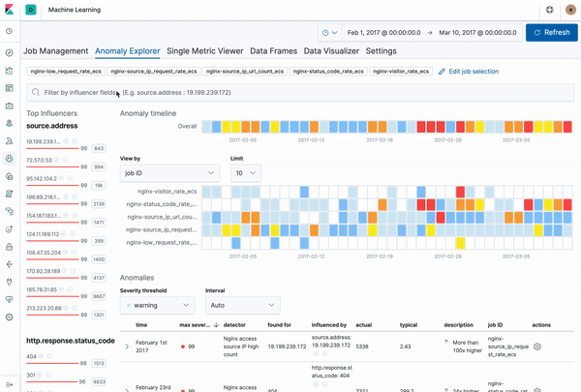
Task: Go to Discover via compass icon
Action: tap(10, 52)
